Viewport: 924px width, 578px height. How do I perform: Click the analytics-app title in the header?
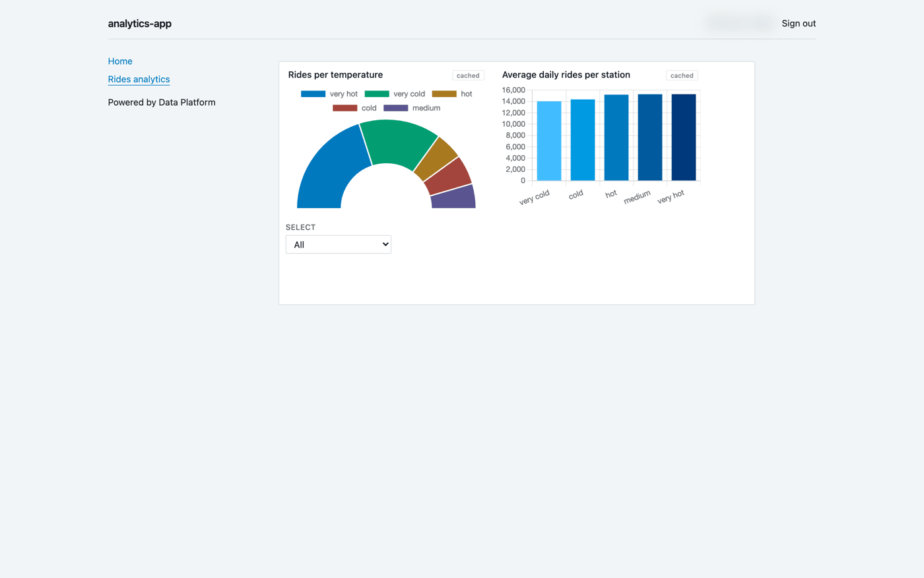coord(140,24)
